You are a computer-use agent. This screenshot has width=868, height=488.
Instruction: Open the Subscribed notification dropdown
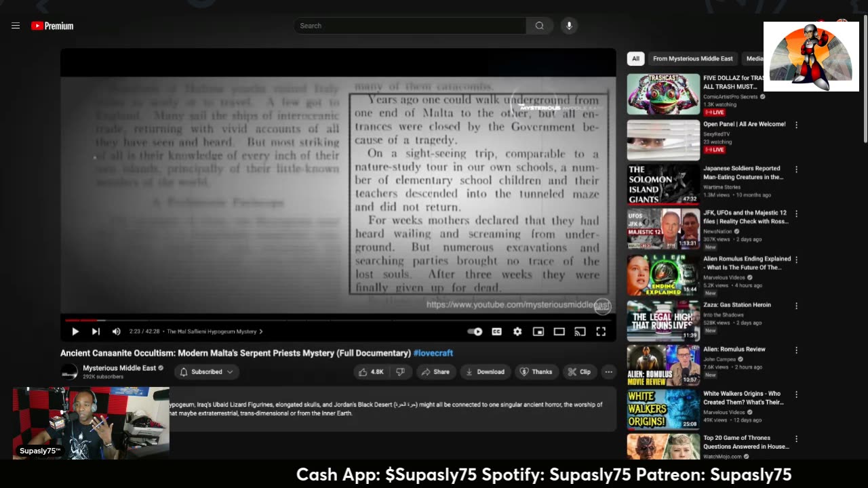point(207,371)
